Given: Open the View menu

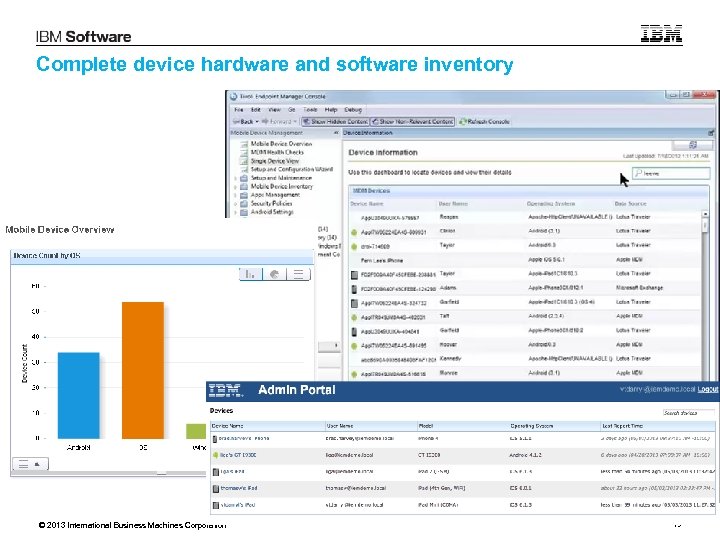Looking at the screenshot, I should [274, 110].
